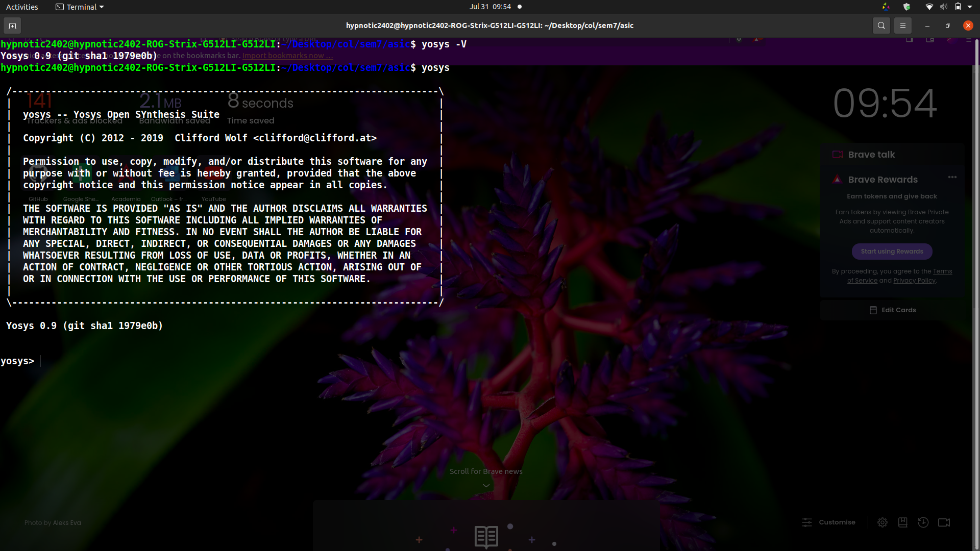
Task: Follow the Import bookmarks now link
Action: point(287,55)
